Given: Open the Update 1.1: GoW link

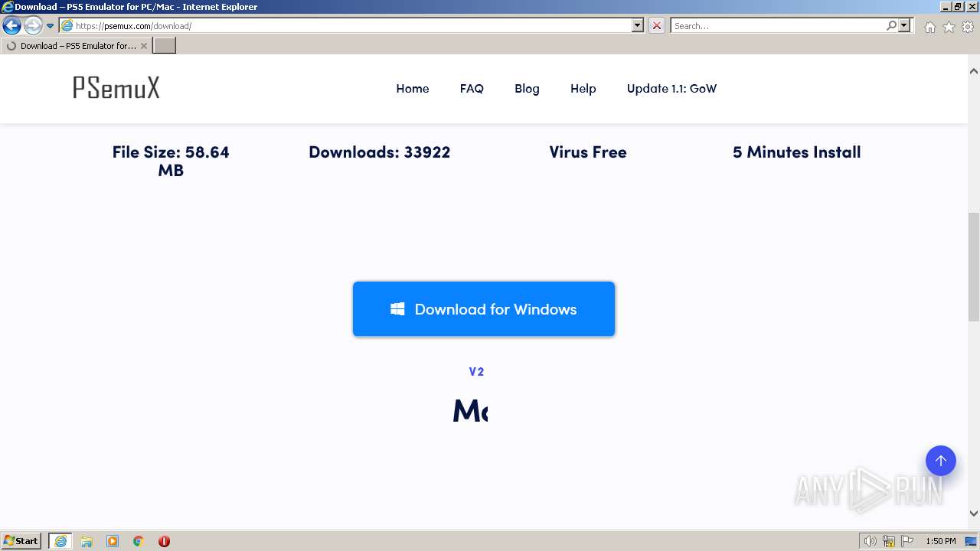Looking at the screenshot, I should (x=671, y=89).
